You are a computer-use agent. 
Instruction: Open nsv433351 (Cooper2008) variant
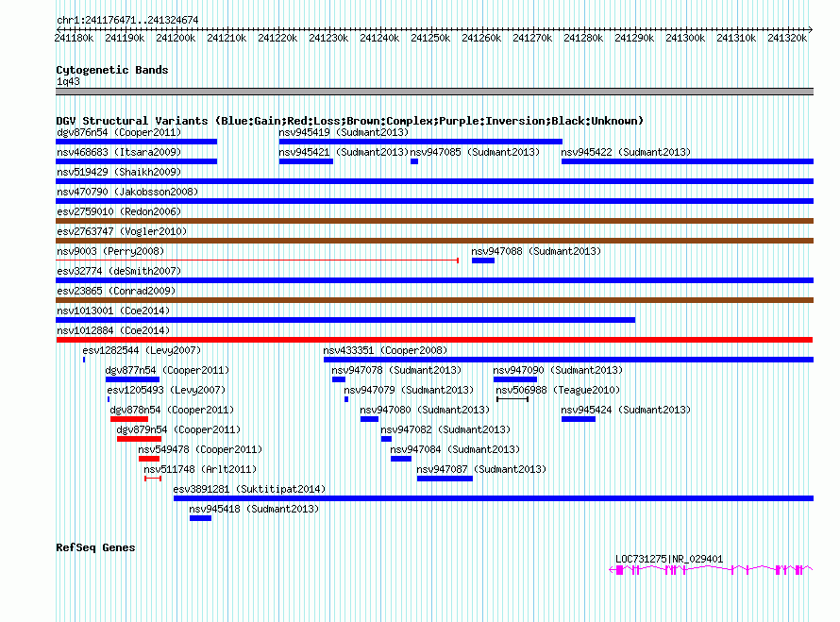click(x=385, y=350)
